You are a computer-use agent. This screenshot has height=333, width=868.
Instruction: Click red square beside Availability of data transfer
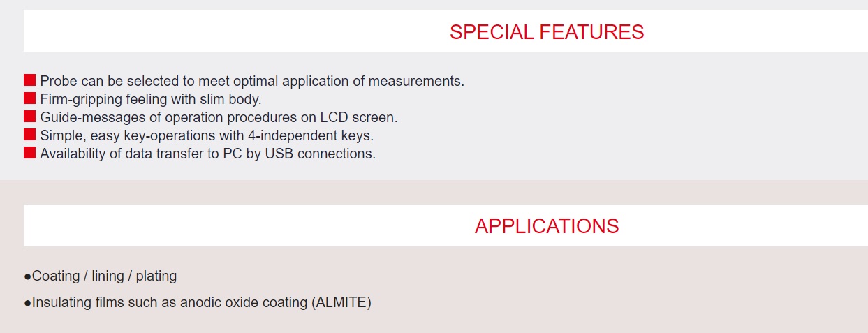tap(30, 152)
